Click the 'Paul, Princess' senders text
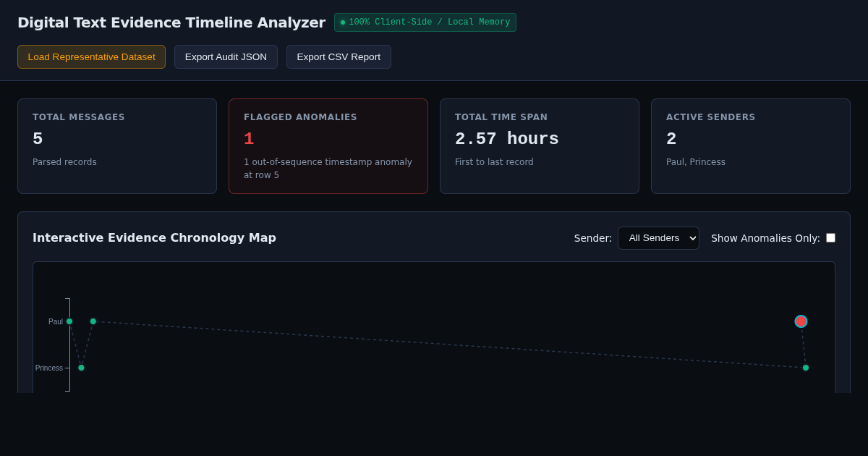868x456 pixels. point(696,162)
